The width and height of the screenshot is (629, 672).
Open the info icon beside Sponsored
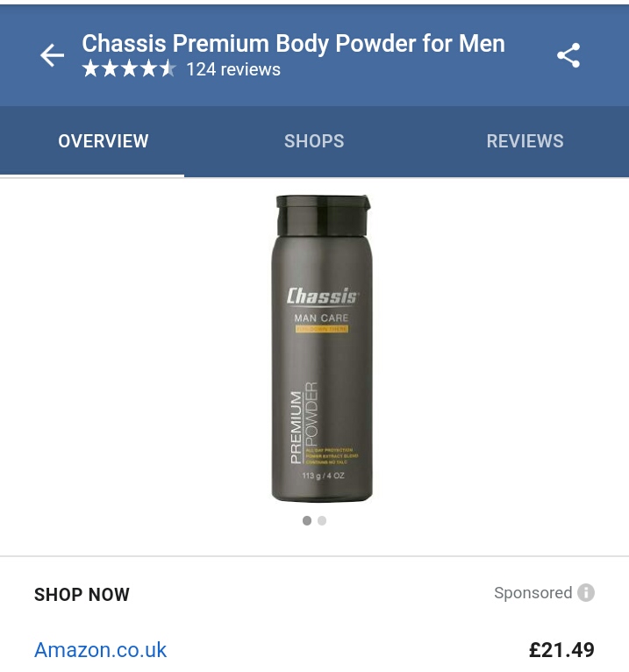point(586,593)
